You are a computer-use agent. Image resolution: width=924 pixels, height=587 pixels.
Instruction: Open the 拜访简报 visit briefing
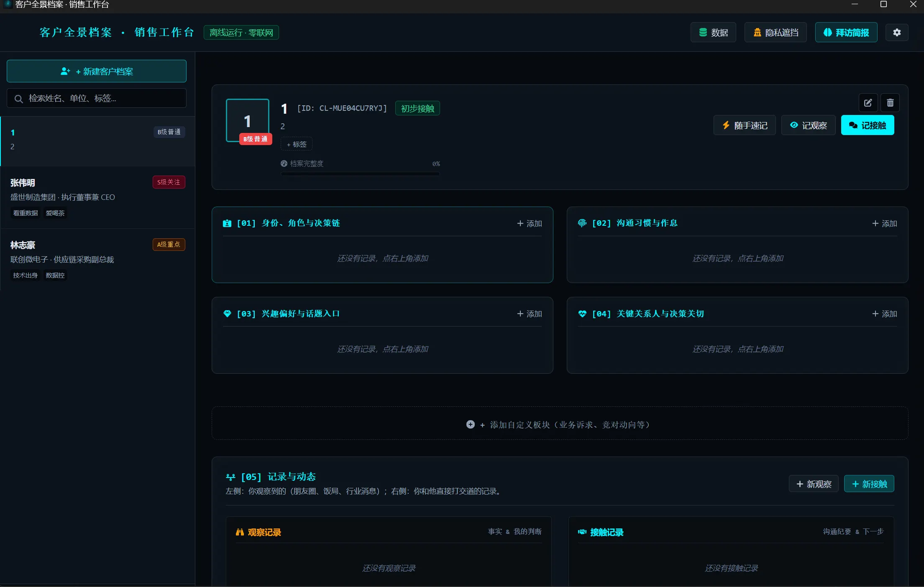click(846, 32)
